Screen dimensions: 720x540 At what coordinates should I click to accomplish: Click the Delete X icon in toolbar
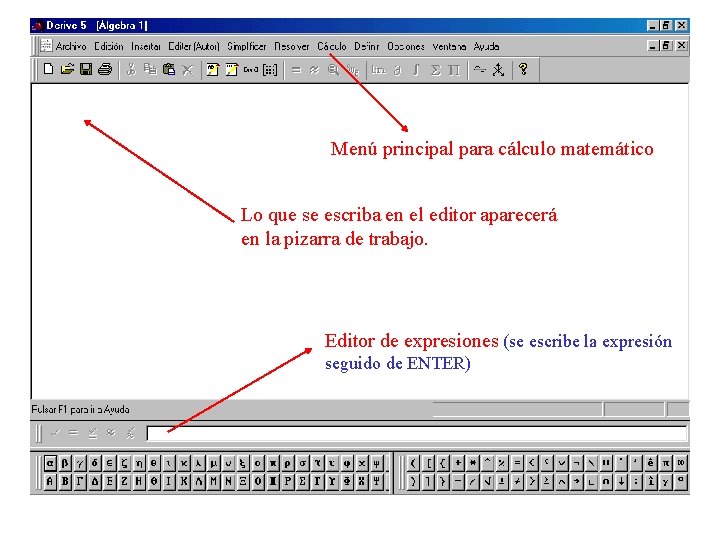pos(188,70)
